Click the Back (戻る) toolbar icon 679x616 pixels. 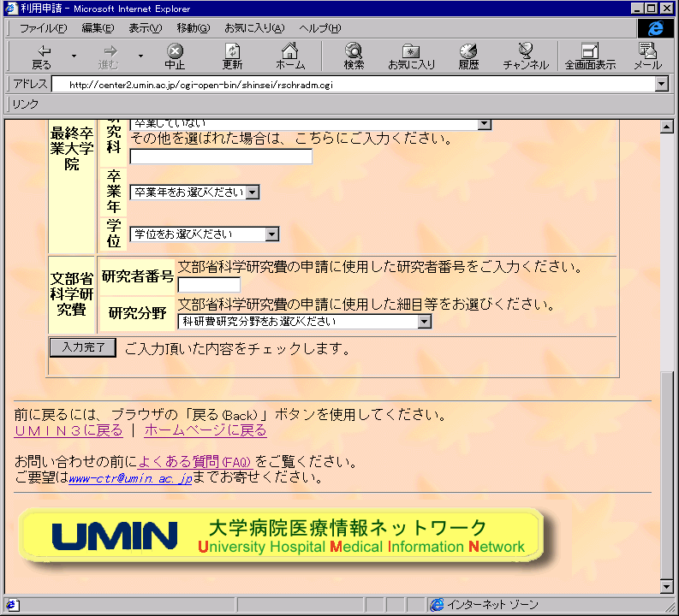pos(41,56)
